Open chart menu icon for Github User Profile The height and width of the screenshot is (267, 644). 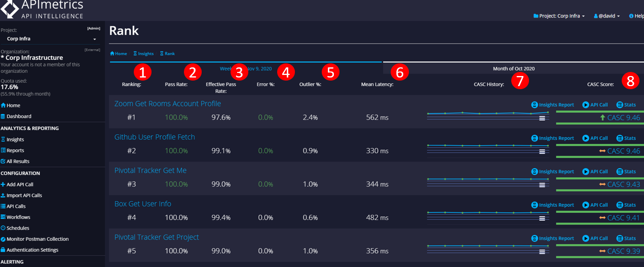click(x=542, y=151)
